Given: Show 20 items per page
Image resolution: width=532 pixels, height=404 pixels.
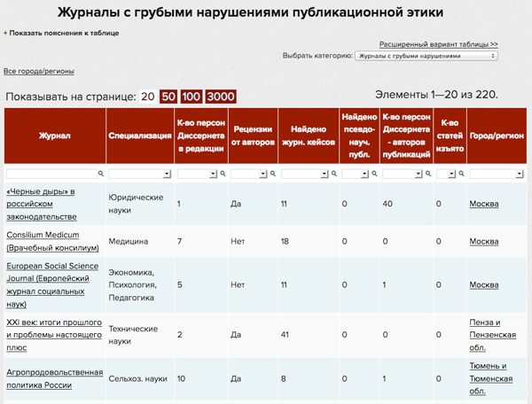Looking at the screenshot, I should [x=147, y=97].
